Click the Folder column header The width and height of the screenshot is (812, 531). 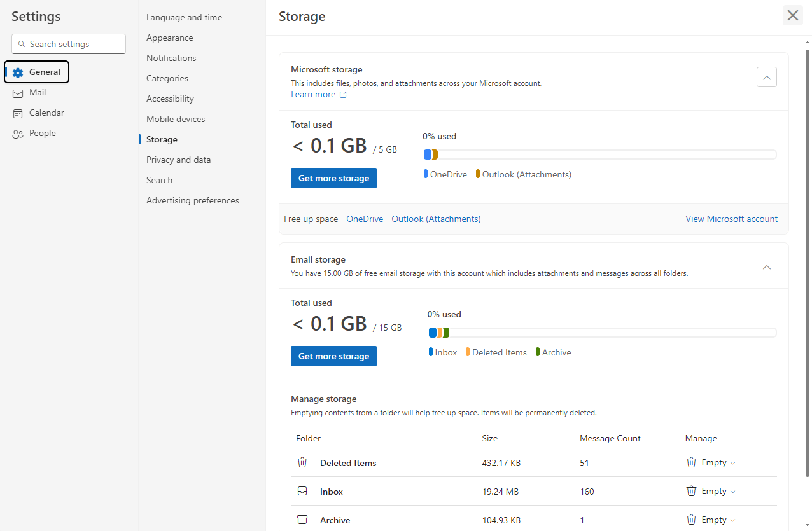pos(309,438)
